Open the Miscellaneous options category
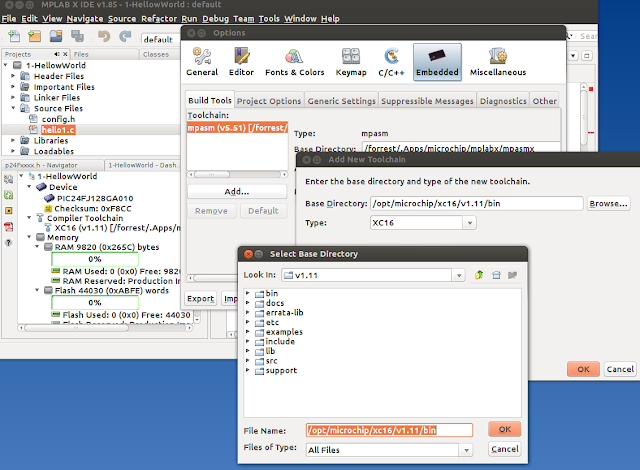The width and height of the screenshot is (640, 470). (x=498, y=62)
